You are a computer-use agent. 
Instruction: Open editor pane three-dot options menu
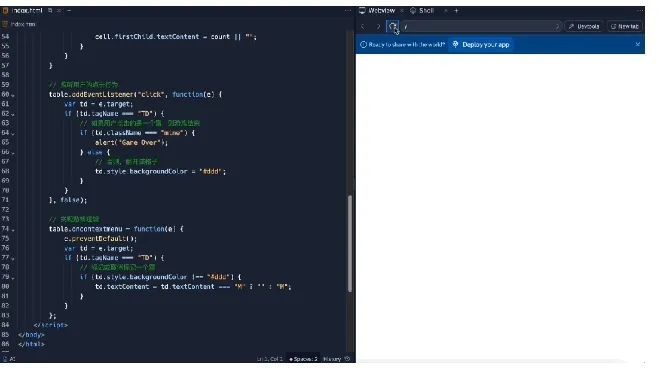point(348,11)
